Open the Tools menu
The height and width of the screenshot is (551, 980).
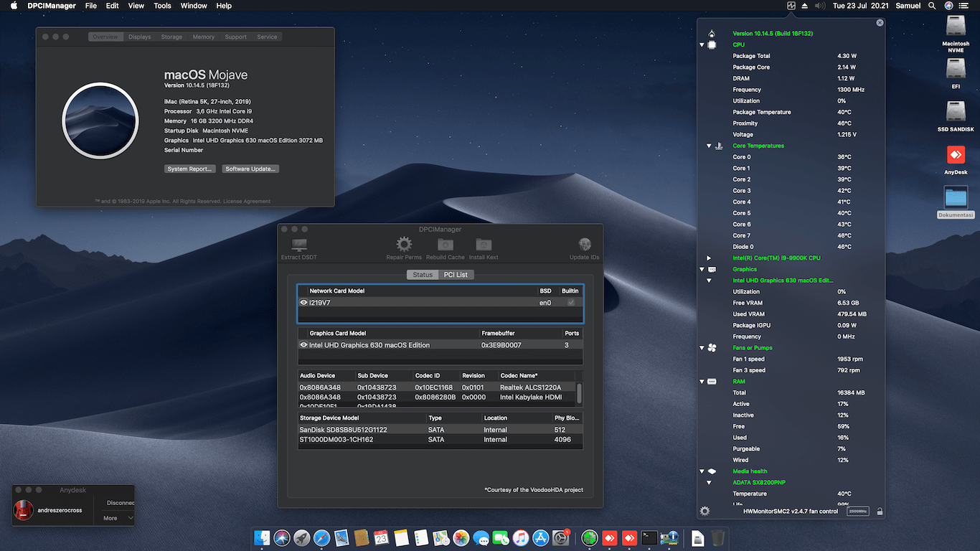pos(163,6)
